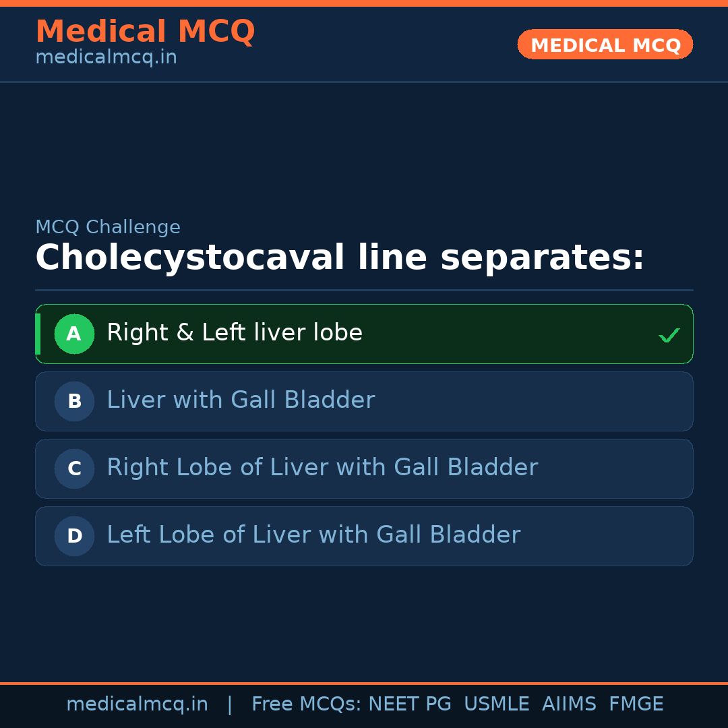The image size is (728, 728).
Task: Select the D letter circle
Action: click(x=74, y=536)
